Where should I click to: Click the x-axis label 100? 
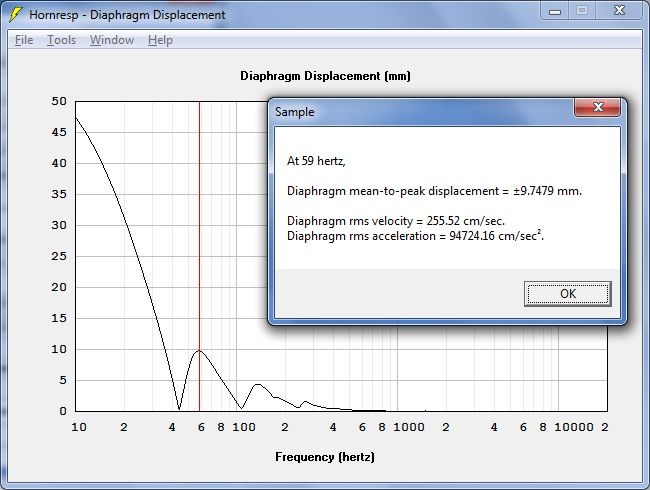click(244, 427)
